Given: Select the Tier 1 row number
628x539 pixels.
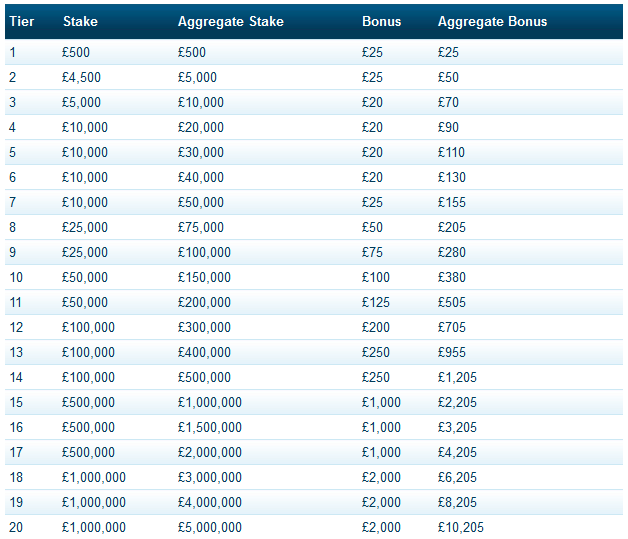Looking at the screenshot, I should pyautogui.click(x=13, y=52).
